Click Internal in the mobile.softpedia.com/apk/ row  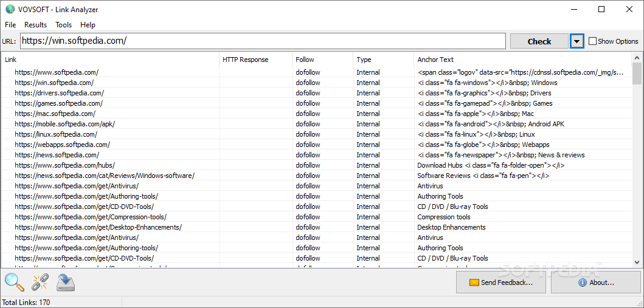tap(368, 124)
